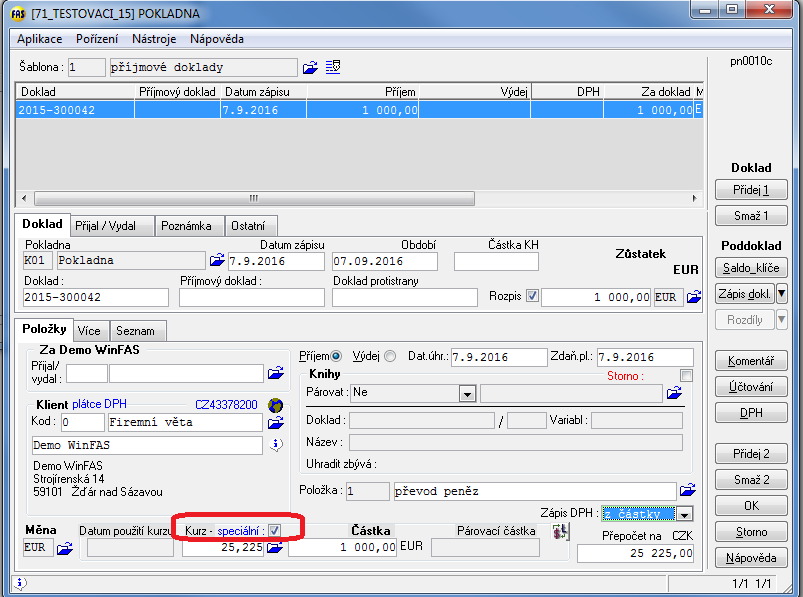
Task: Expand the Zápis DPH dropdown
Action: click(x=684, y=514)
